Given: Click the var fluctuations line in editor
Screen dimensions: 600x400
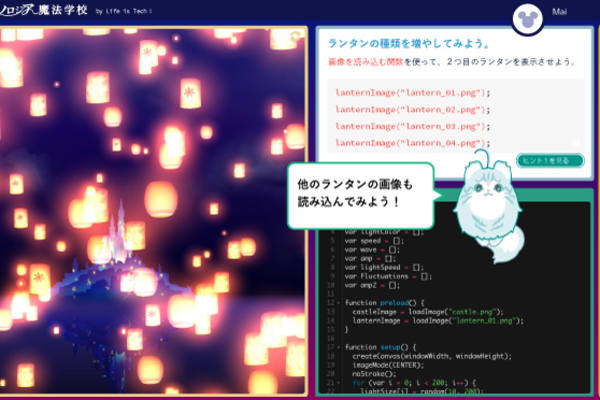Looking at the screenshot, I should 388,276.
